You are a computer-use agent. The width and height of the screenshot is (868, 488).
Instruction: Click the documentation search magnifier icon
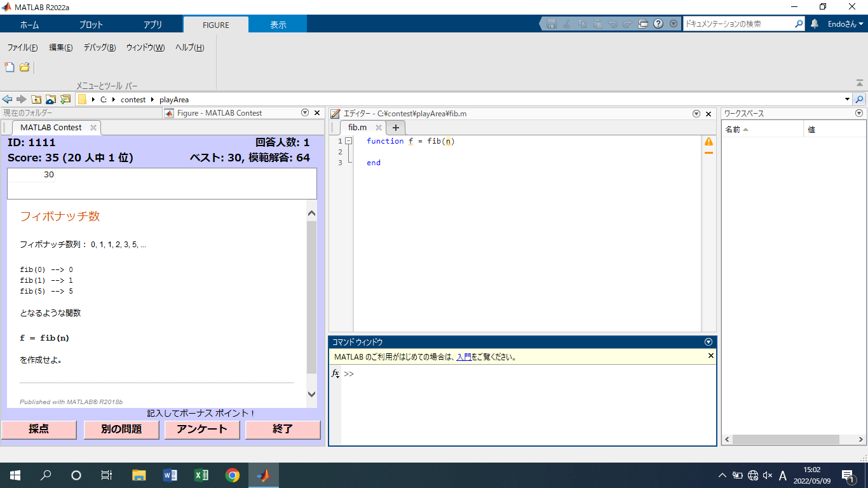799,24
